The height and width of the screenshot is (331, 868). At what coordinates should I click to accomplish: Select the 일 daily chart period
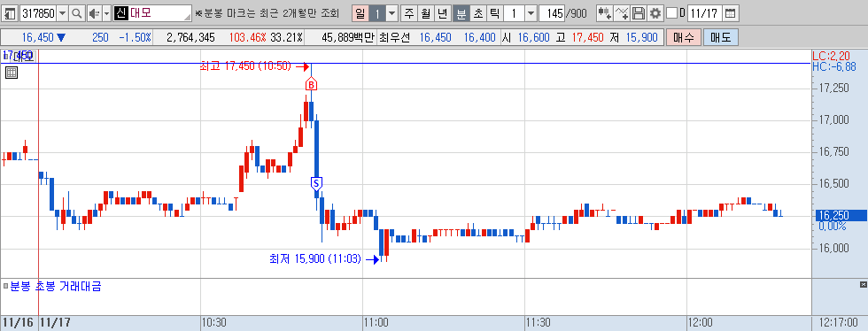coord(360,13)
